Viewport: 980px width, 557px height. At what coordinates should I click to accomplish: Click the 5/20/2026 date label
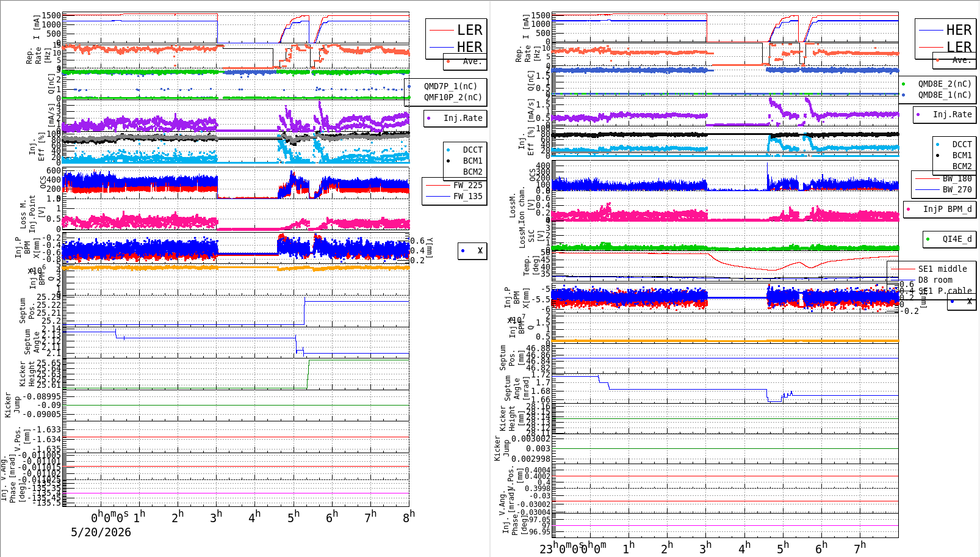101,532
